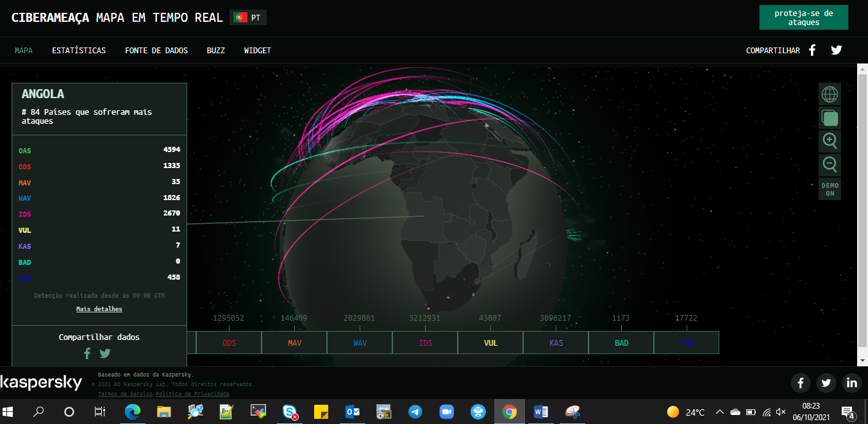Toggle WAV filter in bottom bar
868x424 pixels.
click(x=360, y=343)
